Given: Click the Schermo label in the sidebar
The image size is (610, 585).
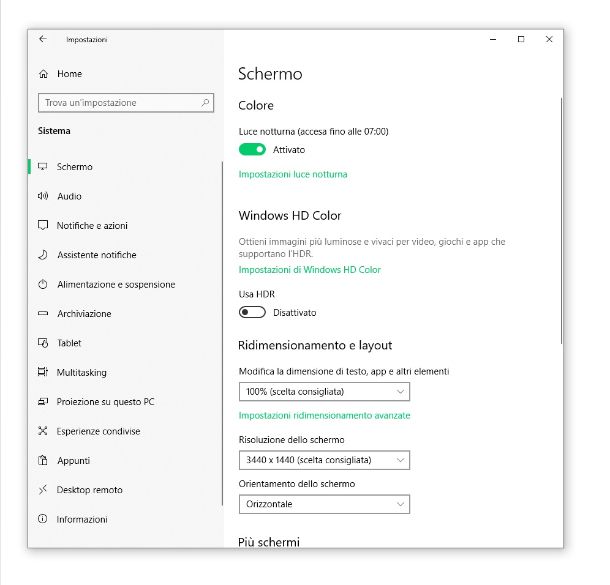Looking at the screenshot, I should pyautogui.click(x=74, y=167).
